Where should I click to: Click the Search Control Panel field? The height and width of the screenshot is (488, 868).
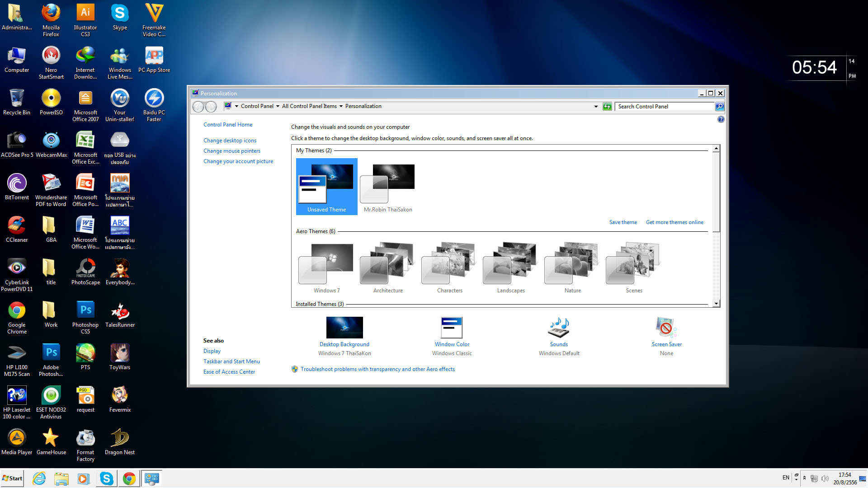[x=663, y=107]
